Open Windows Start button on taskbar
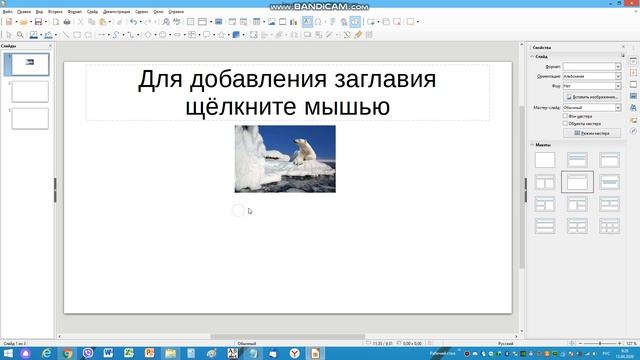 tap(8, 353)
